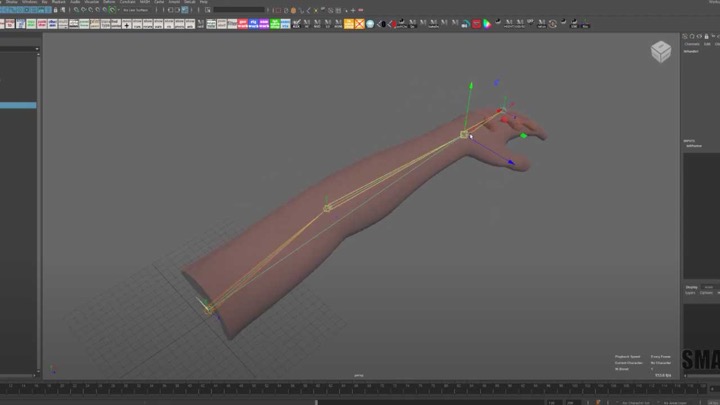The height and width of the screenshot is (405, 720).
Task: Open the Options menu in layer editor
Action: 706,293
